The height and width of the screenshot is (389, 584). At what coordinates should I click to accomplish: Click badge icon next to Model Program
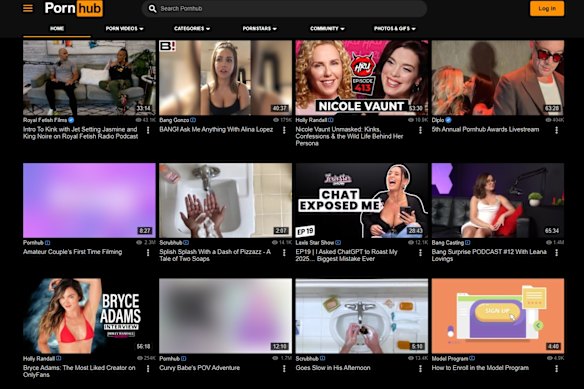[472, 358]
